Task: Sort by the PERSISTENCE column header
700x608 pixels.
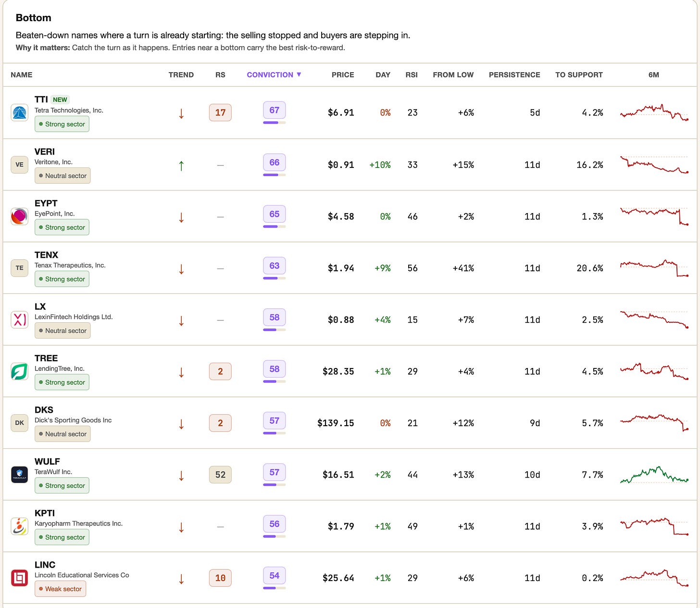Action: [514, 75]
